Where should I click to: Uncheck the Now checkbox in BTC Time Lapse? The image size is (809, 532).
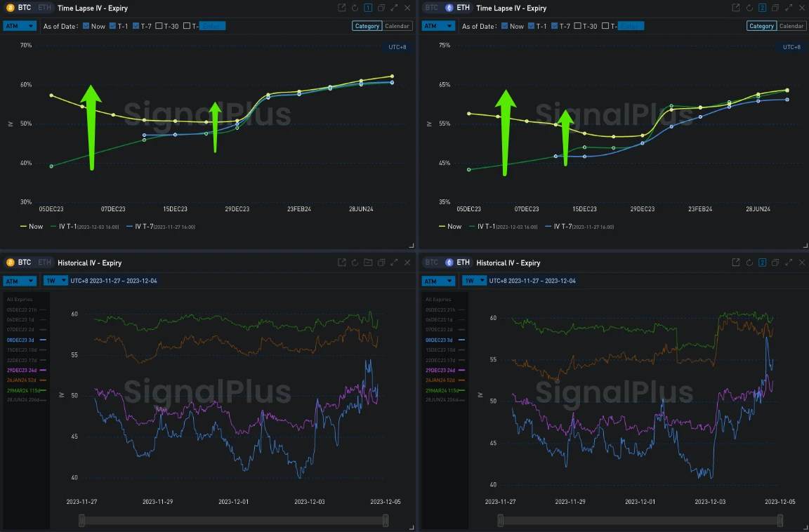[x=86, y=26]
